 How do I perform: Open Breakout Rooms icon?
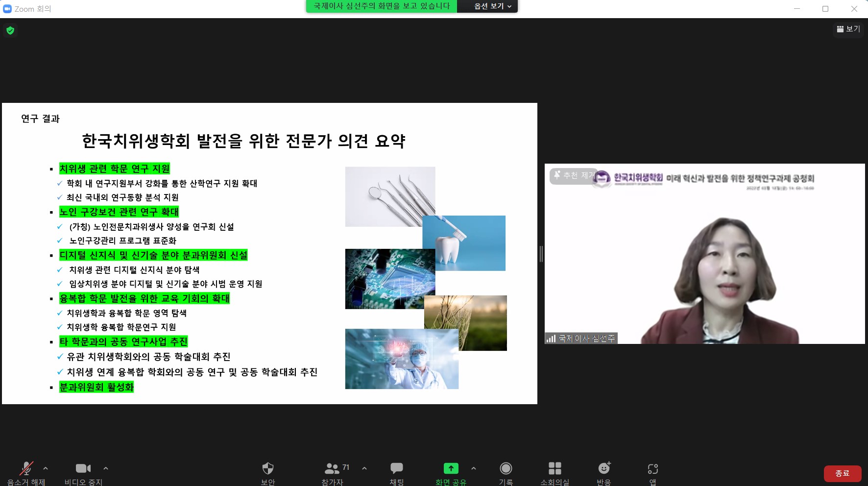pyautogui.click(x=555, y=469)
